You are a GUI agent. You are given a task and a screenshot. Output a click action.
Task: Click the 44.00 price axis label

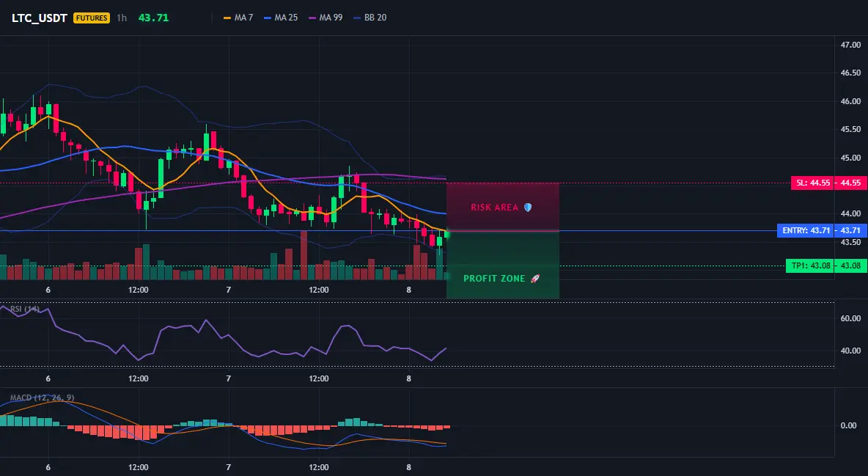(x=850, y=213)
